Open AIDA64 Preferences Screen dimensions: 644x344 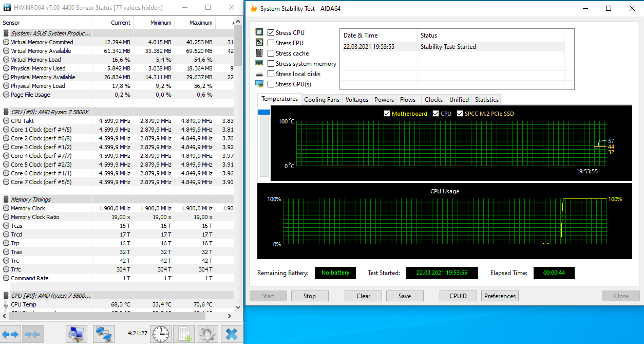[500, 296]
